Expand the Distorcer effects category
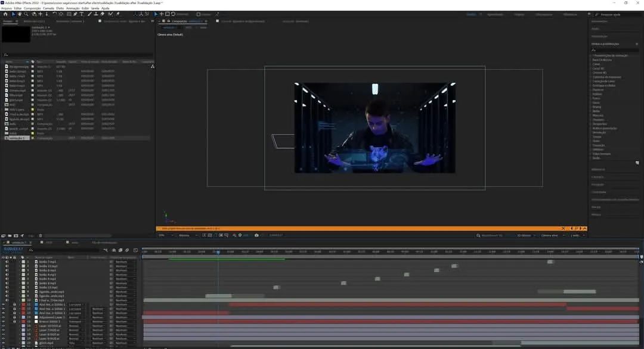The image size is (644, 349). click(598, 89)
